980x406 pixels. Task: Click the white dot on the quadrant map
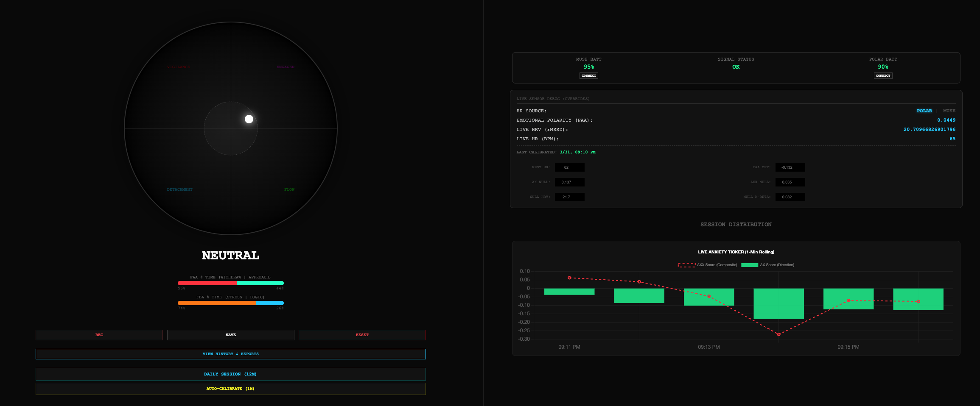pyautogui.click(x=249, y=119)
